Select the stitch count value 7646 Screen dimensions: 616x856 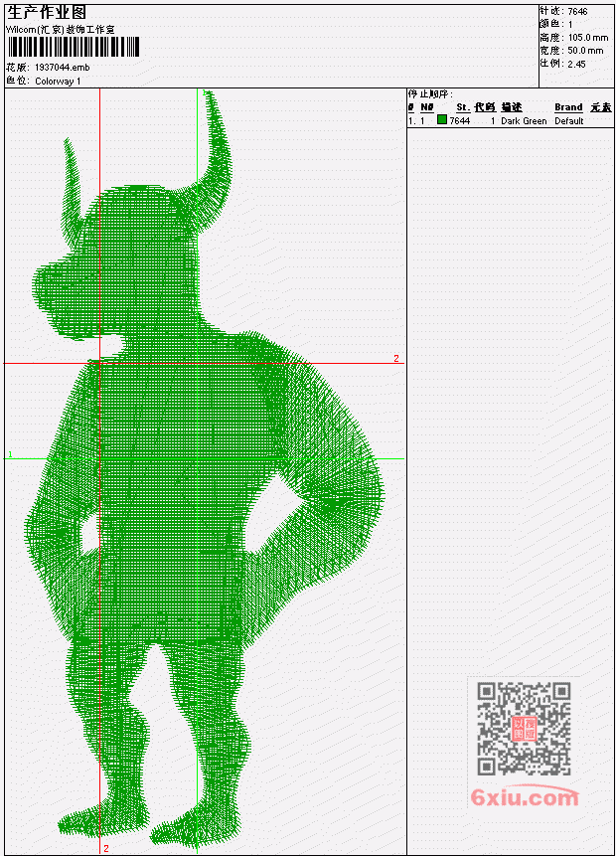577,12
